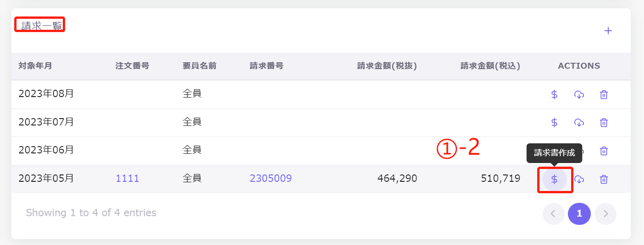Screen dimensions: 644x245
Task: Sort by 対象年月 column header
Action: 35,66
